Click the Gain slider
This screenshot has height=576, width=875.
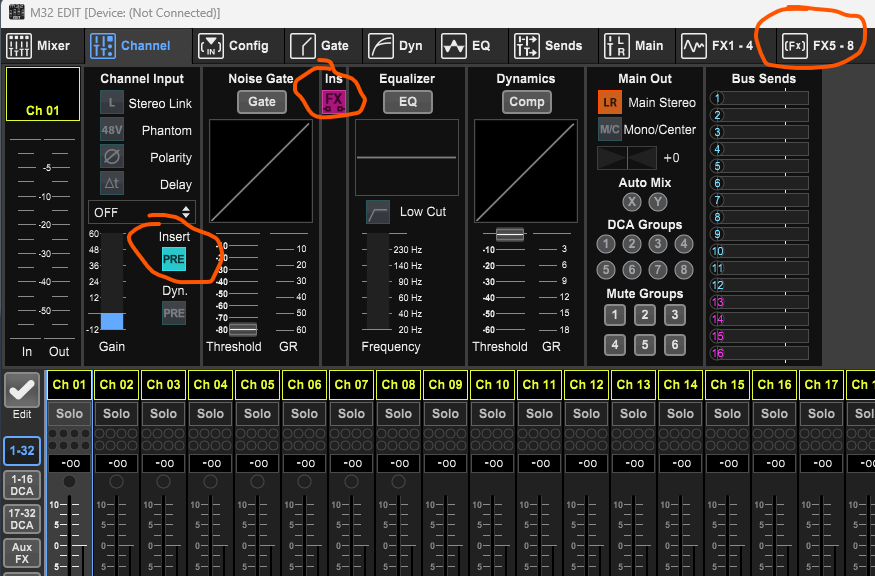112,320
